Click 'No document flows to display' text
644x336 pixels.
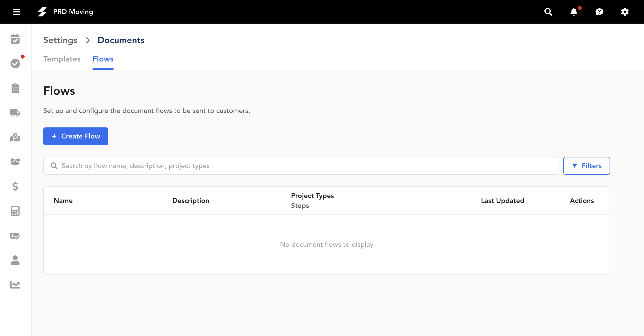click(326, 244)
